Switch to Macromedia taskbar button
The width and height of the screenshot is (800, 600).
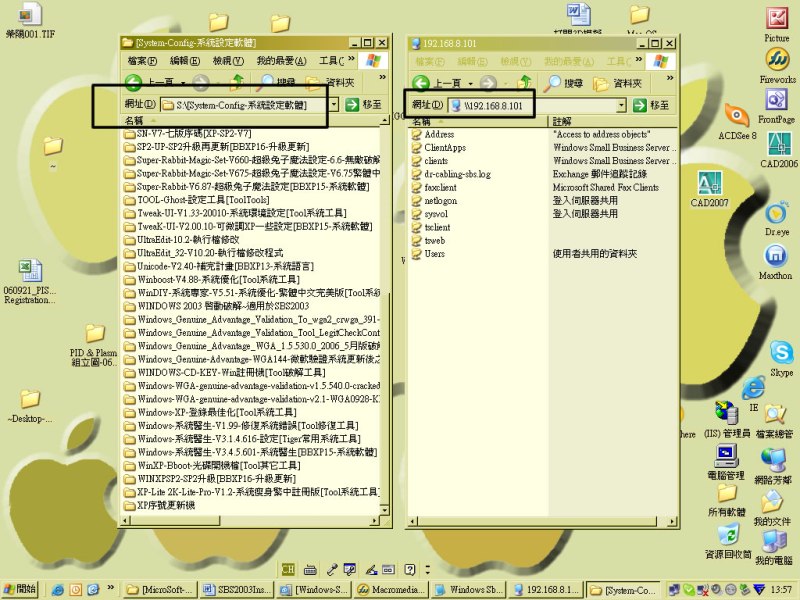[x=391, y=589]
